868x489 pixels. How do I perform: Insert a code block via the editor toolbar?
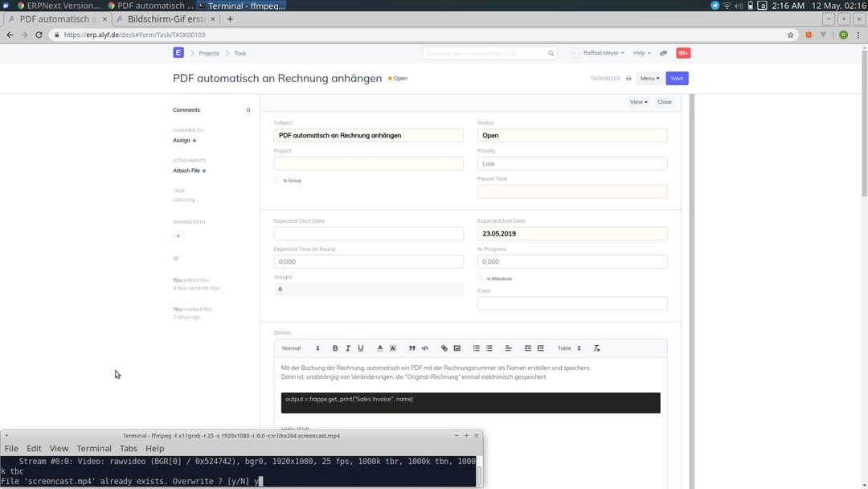pos(424,347)
